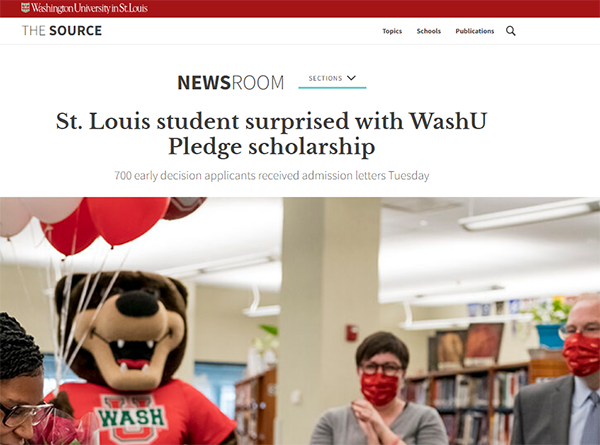Go to The Source homepage logo

click(62, 31)
